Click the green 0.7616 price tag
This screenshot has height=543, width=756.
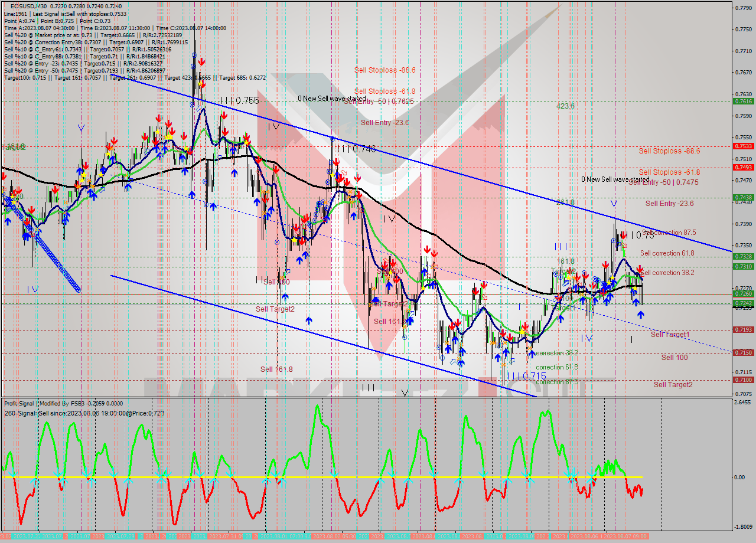[x=742, y=101]
